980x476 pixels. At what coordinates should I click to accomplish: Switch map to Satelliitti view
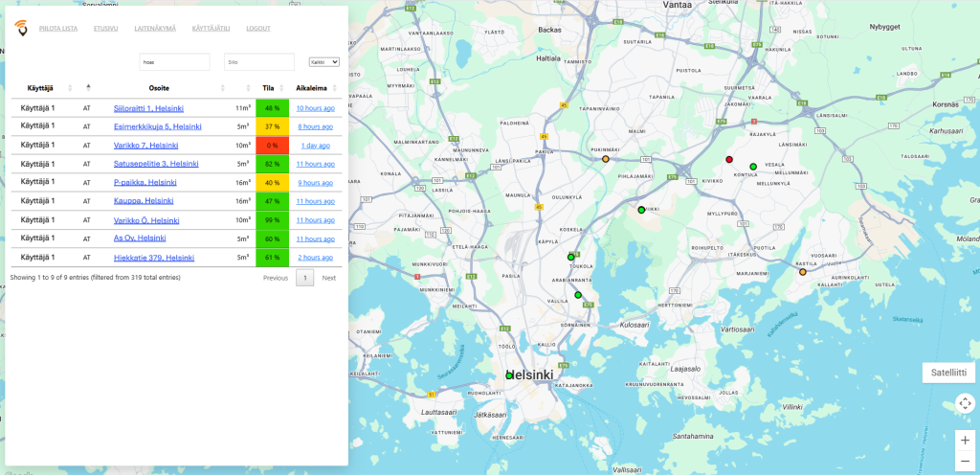coord(948,373)
